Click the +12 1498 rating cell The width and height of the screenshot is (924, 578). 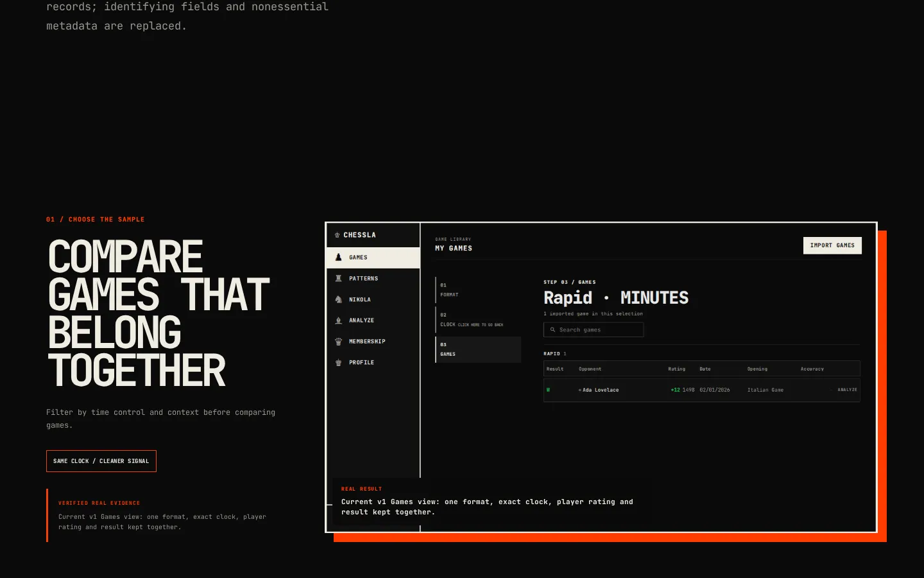click(682, 390)
